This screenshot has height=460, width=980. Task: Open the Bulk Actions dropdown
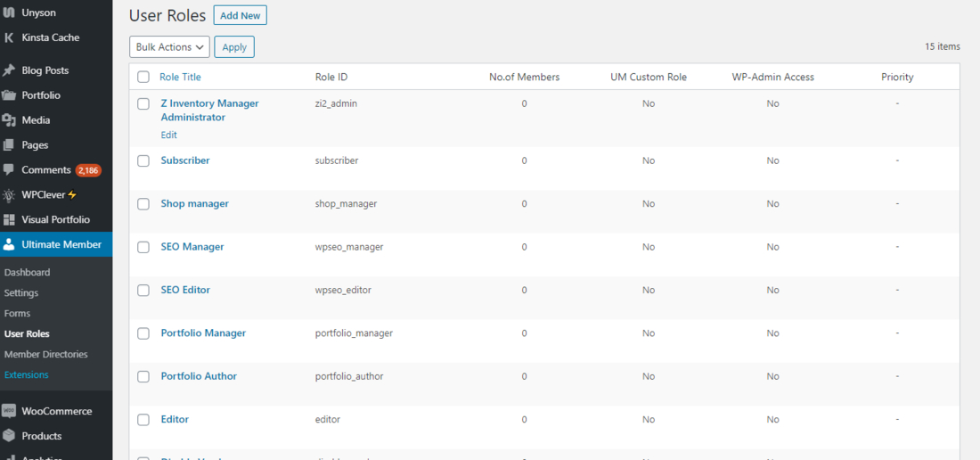pos(169,47)
